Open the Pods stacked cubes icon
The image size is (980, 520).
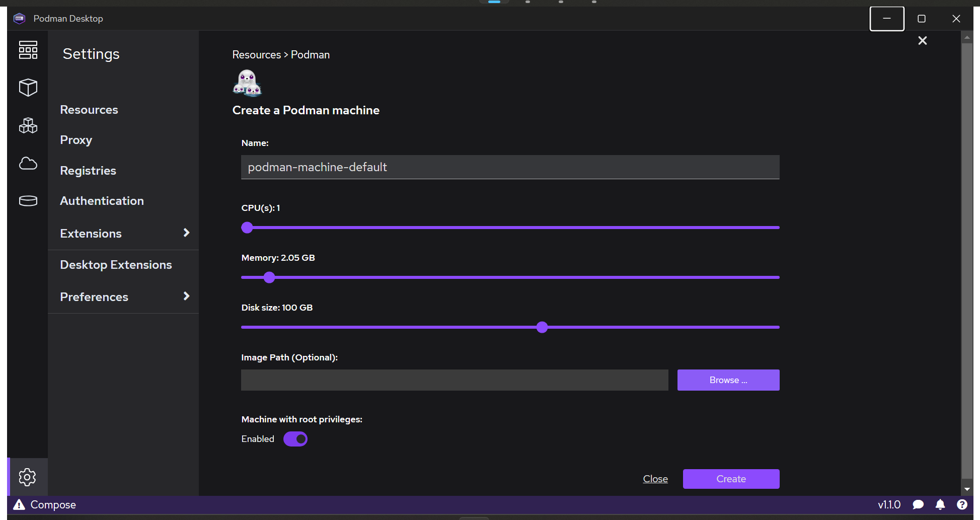point(28,125)
